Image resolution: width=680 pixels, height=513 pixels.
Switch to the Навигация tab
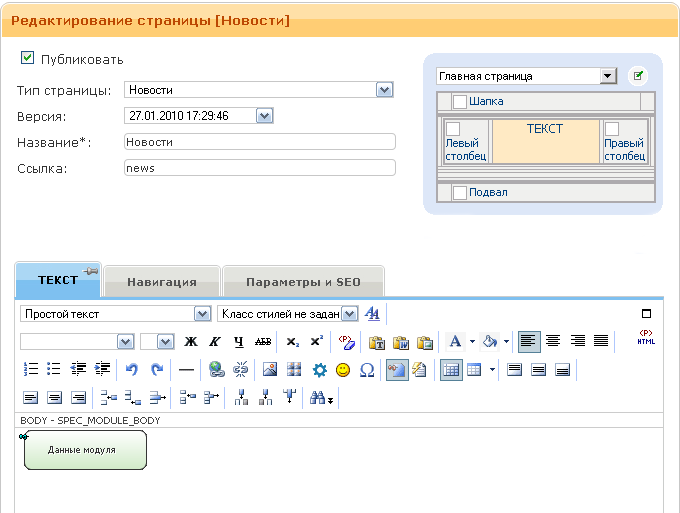click(x=161, y=282)
